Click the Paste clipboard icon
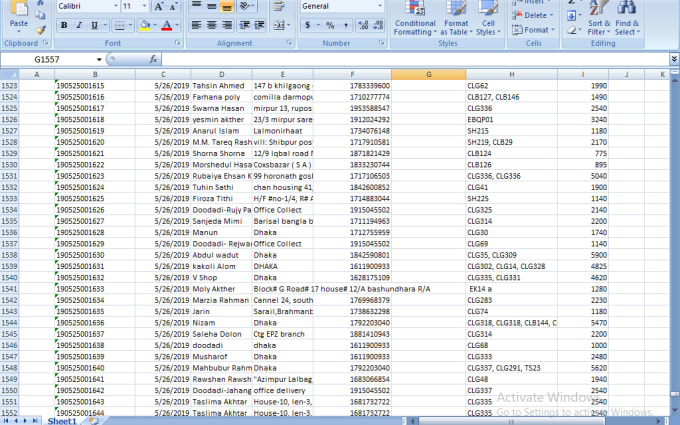Viewport: 680px width, 425px height. click(x=19, y=9)
